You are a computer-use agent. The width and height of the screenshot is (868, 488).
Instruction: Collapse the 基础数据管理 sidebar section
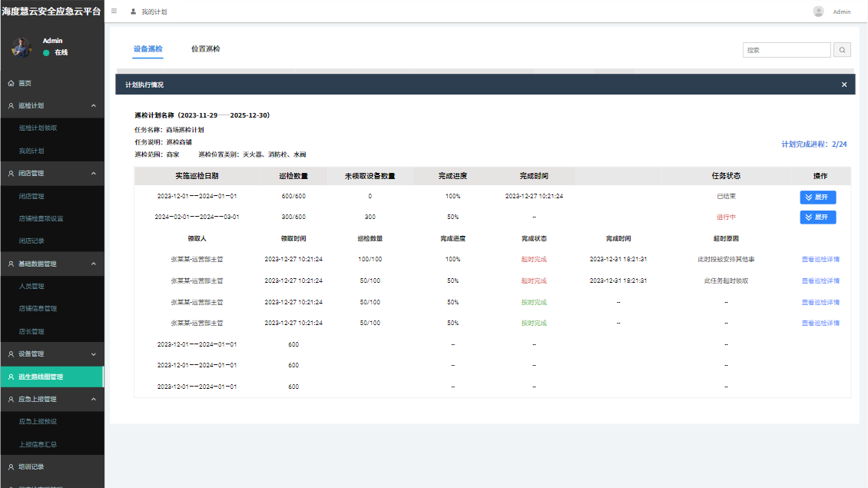coord(93,264)
